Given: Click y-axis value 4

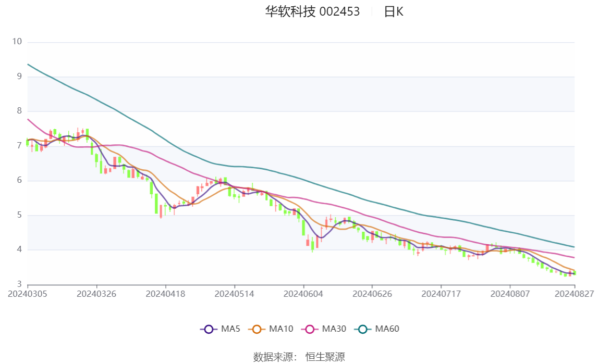Looking at the screenshot, I should tap(19, 249).
